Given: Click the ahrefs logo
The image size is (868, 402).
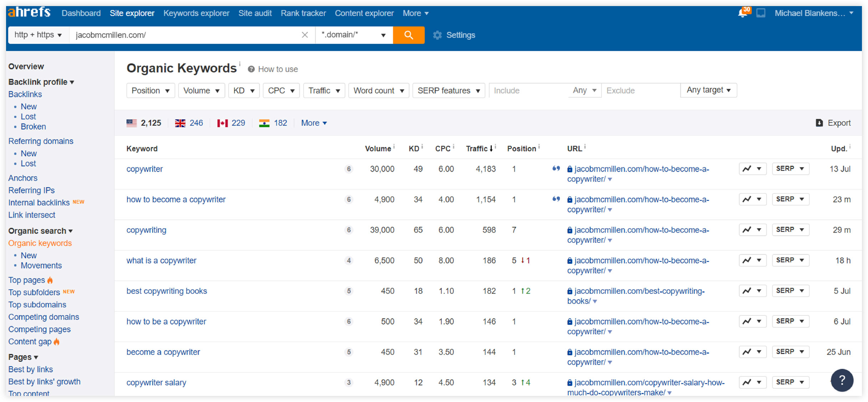Looking at the screenshot, I should coord(29,12).
